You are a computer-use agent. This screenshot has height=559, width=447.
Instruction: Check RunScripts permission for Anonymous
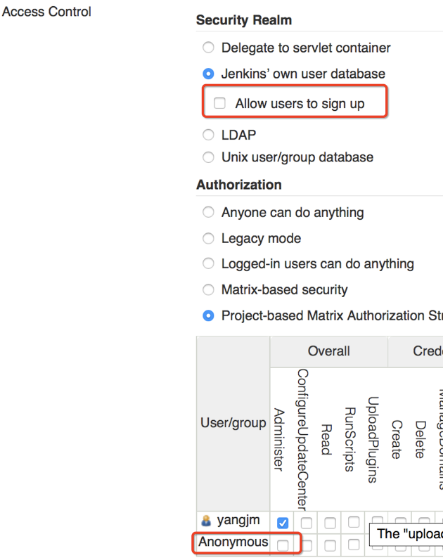[x=353, y=544]
